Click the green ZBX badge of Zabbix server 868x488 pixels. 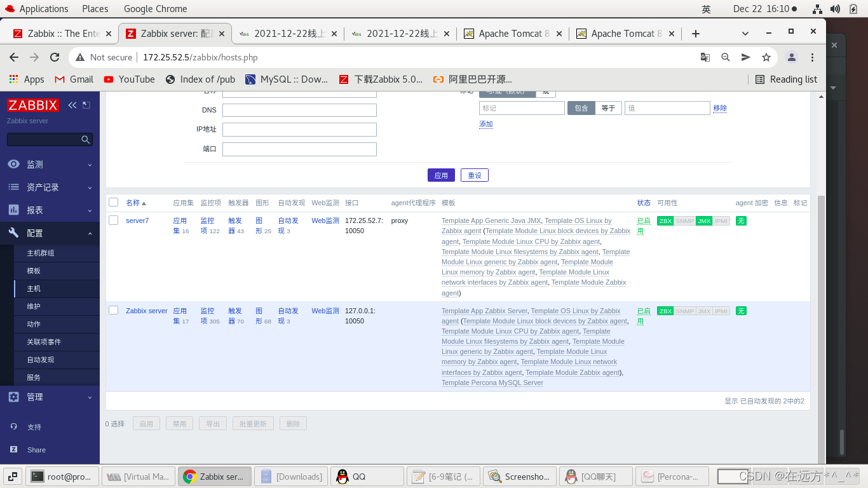pyautogui.click(x=665, y=311)
